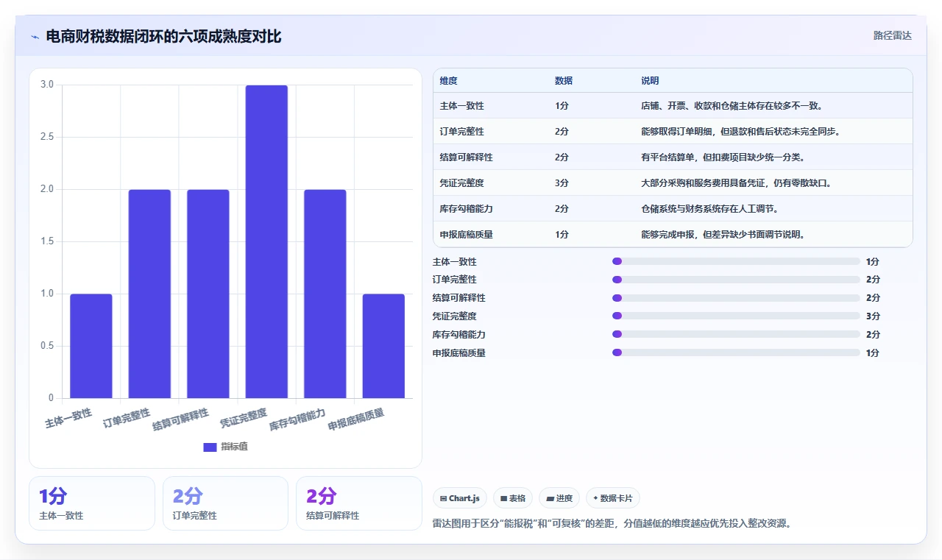Image resolution: width=942 pixels, height=560 pixels.
Task: Toggle the 指标值 legend entry under the chart
Action: coord(225,447)
